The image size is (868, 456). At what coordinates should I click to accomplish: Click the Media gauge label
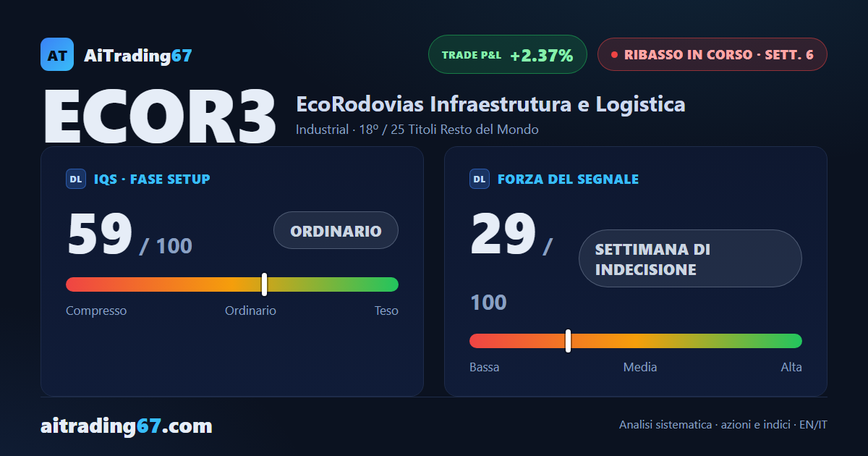(640, 367)
